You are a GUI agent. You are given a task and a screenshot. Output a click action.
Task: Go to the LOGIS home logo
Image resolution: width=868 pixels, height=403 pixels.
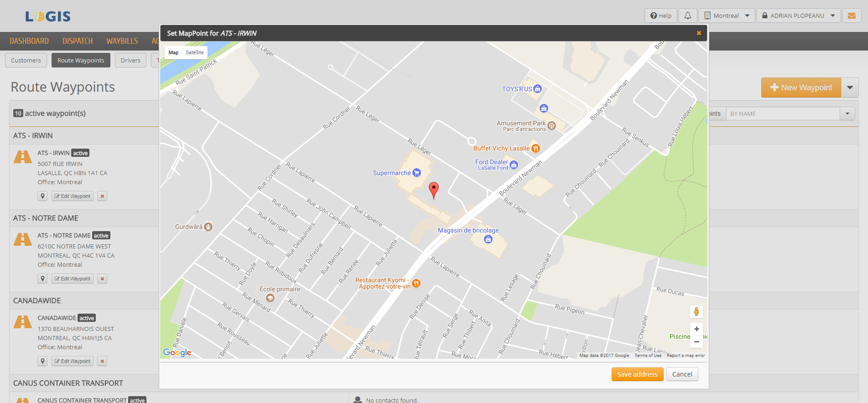(x=48, y=16)
